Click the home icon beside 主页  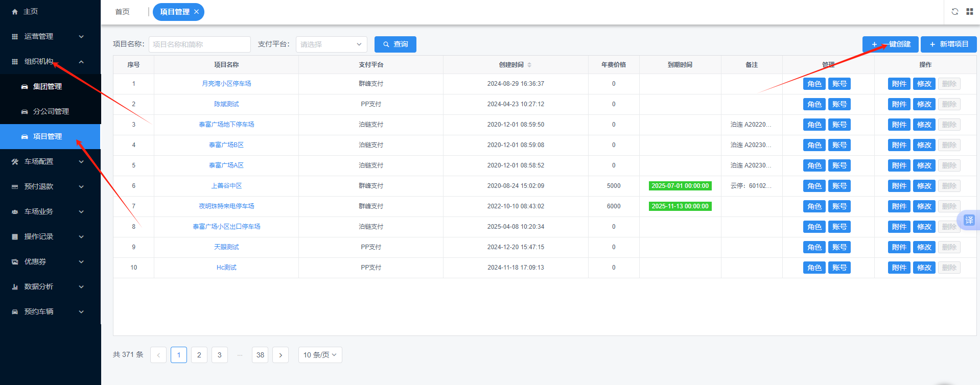[x=15, y=12]
